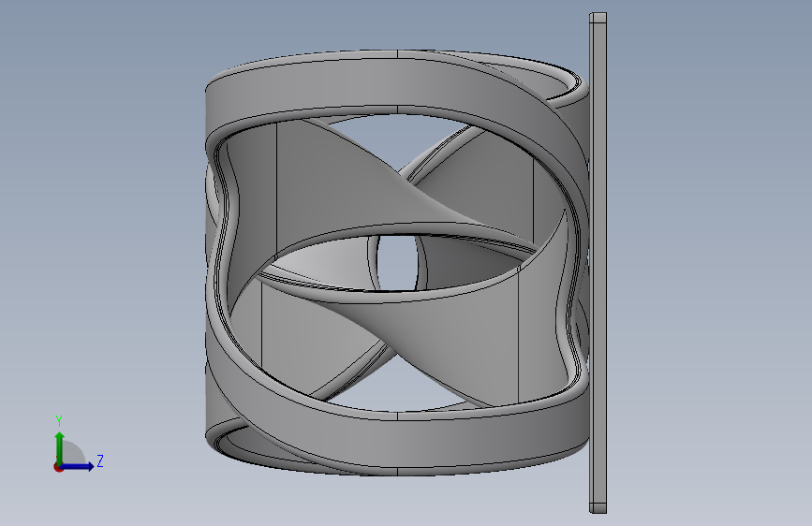Click the red origin dot of the triad
This screenshot has height=526, width=812.
tap(58, 467)
